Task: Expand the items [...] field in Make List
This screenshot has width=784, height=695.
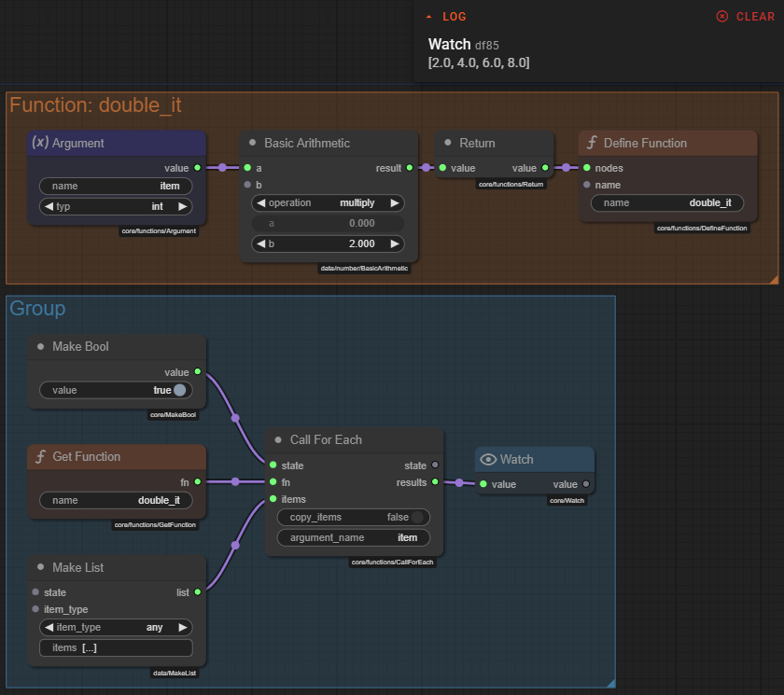Action: pyautogui.click(x=116, y=647)
